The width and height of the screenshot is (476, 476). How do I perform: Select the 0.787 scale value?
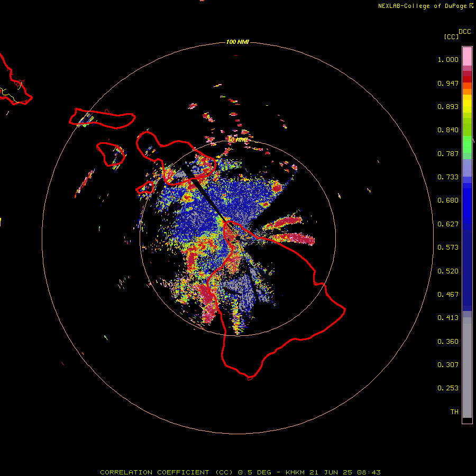448,153
